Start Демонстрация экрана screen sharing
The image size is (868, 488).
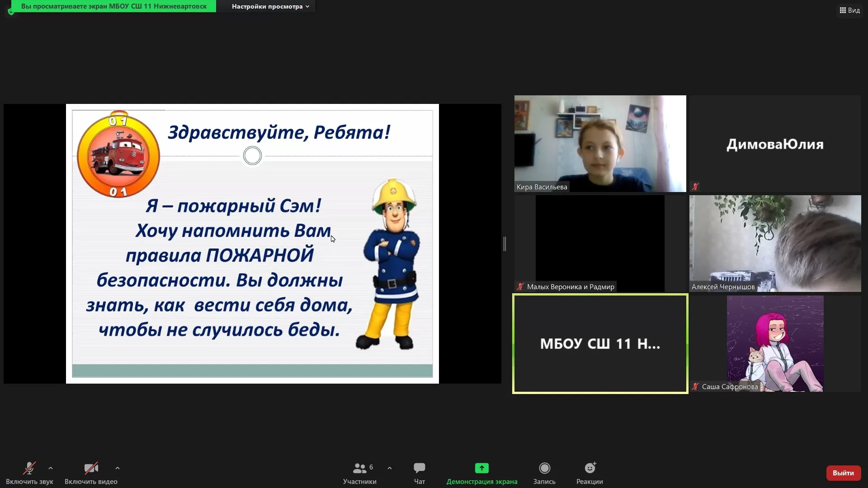(482, 473)
